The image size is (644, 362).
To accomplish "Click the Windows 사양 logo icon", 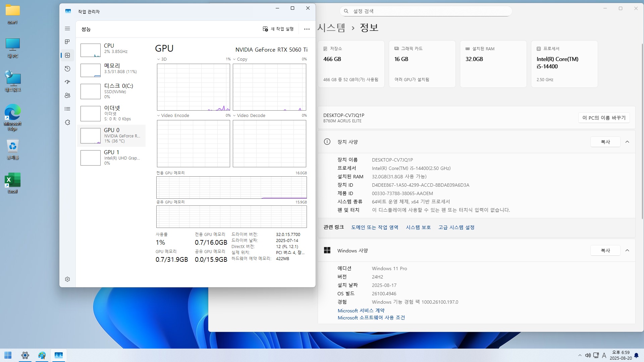I will tap(327, 250).
